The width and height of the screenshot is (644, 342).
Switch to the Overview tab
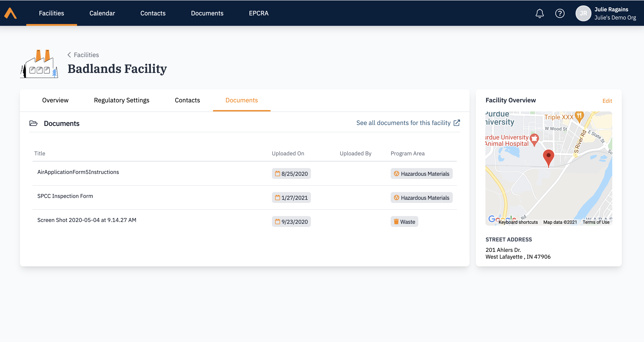click(55, 100)
